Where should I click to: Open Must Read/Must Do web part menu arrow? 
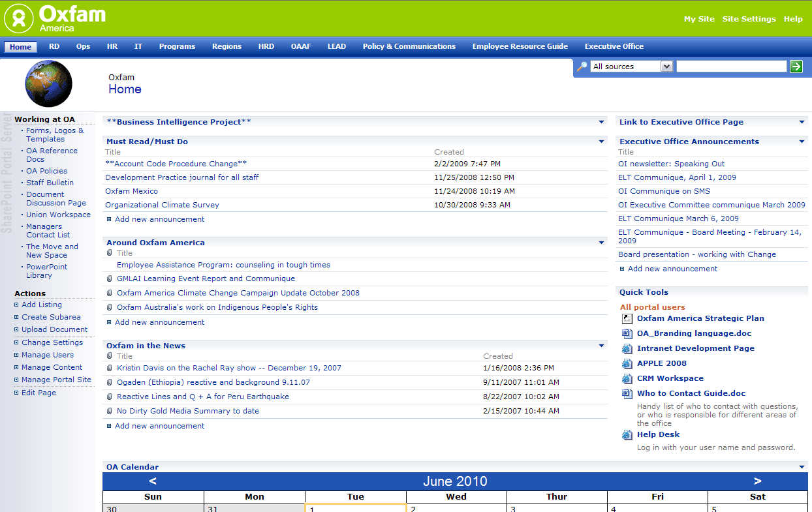tap(602, 142)
